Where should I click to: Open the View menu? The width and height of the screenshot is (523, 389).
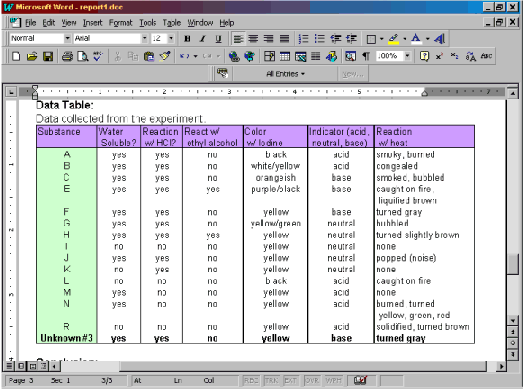(x=69, y=23)
